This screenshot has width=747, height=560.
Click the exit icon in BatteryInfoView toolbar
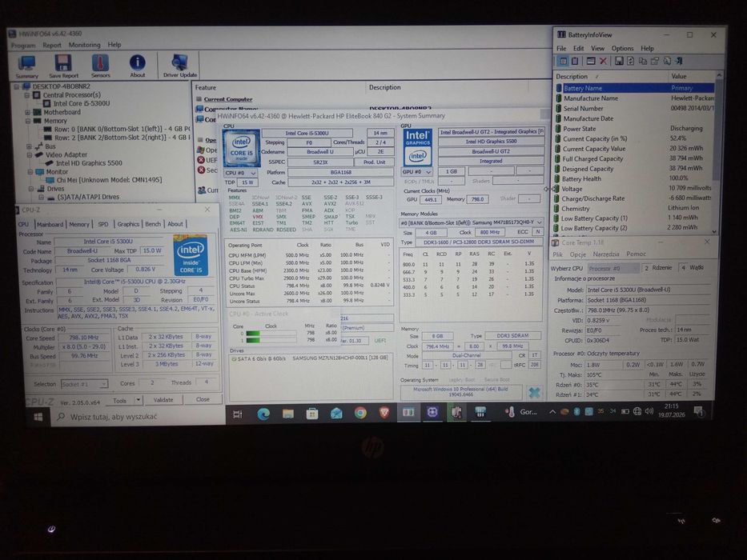(679, 61)
